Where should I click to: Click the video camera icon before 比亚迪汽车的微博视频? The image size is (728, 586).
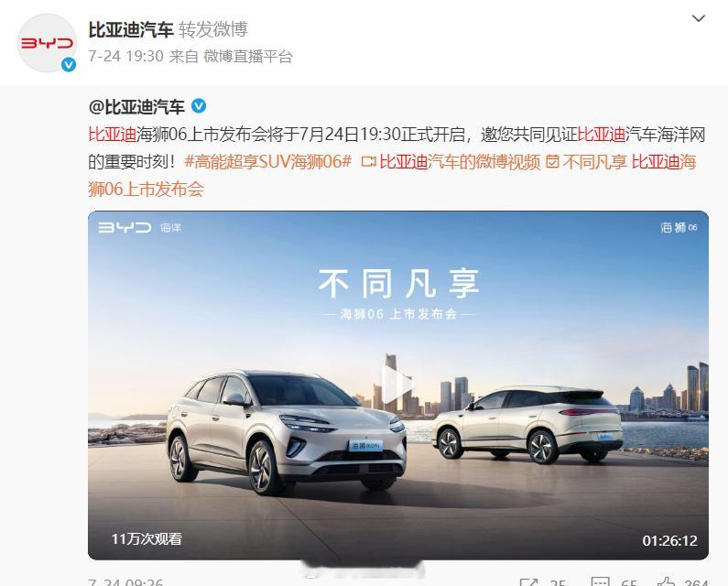point(368,161)
